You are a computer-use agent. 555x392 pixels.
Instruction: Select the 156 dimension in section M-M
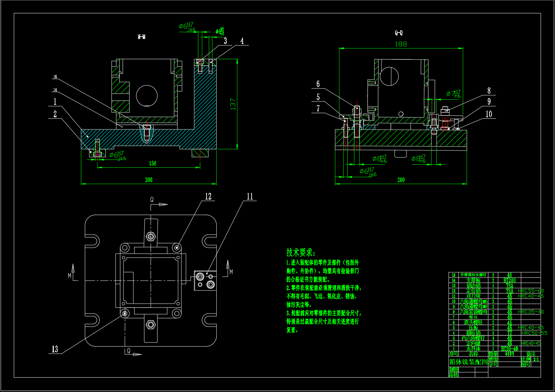point(153,164)
